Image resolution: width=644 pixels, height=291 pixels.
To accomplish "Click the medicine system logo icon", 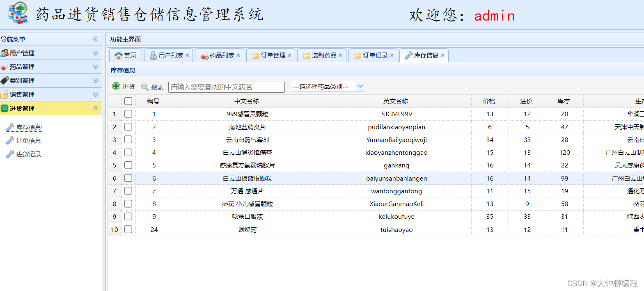I will pos(18,13).
